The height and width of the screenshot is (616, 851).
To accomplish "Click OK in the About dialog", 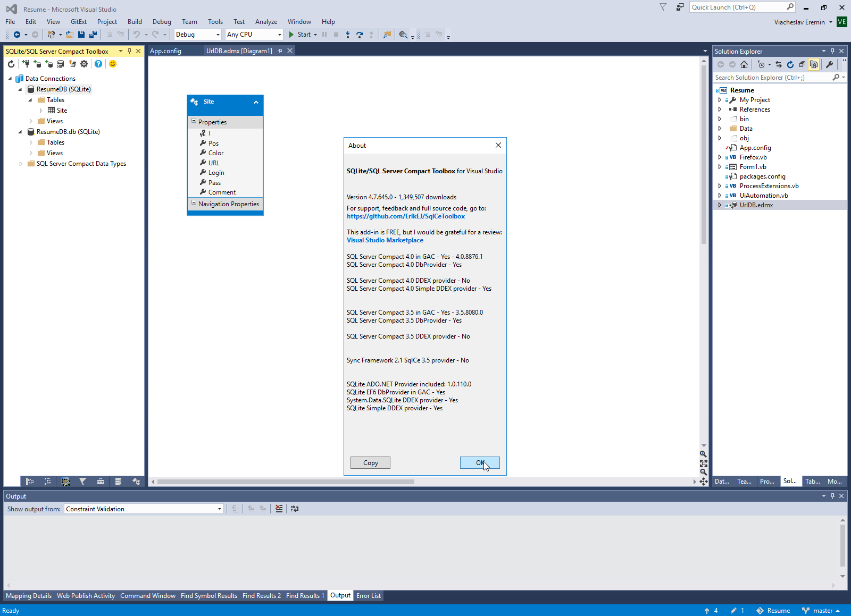I will (x=480, y=463).
